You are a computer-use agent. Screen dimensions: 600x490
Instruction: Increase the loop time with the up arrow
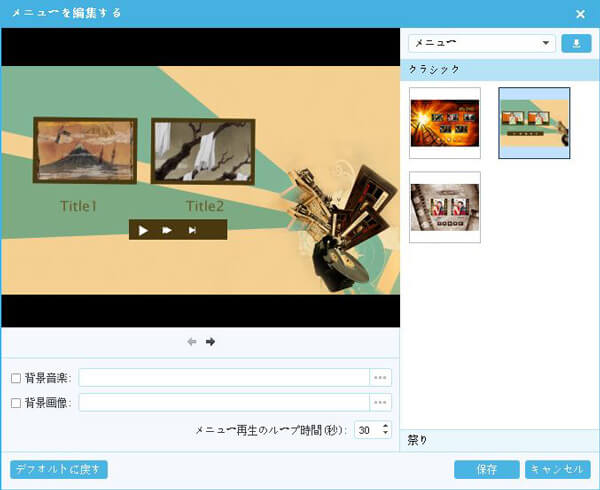point(386,425)
